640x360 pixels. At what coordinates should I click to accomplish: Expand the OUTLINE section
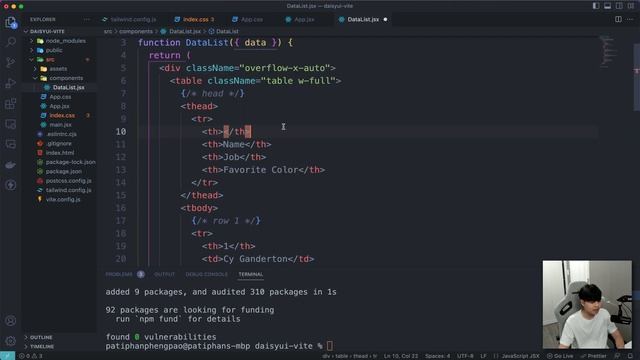(x=41, y=337)
